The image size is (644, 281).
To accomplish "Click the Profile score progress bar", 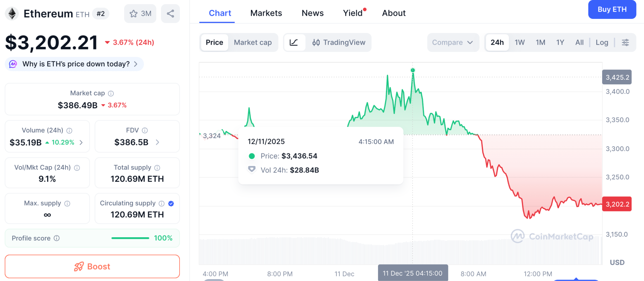I will (130, 238).
